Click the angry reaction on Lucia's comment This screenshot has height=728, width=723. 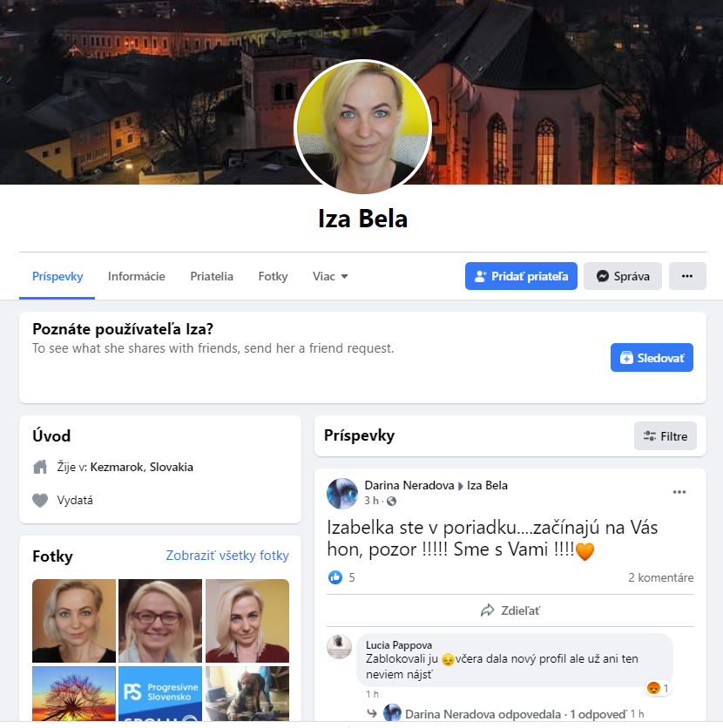tap(653, 688)
